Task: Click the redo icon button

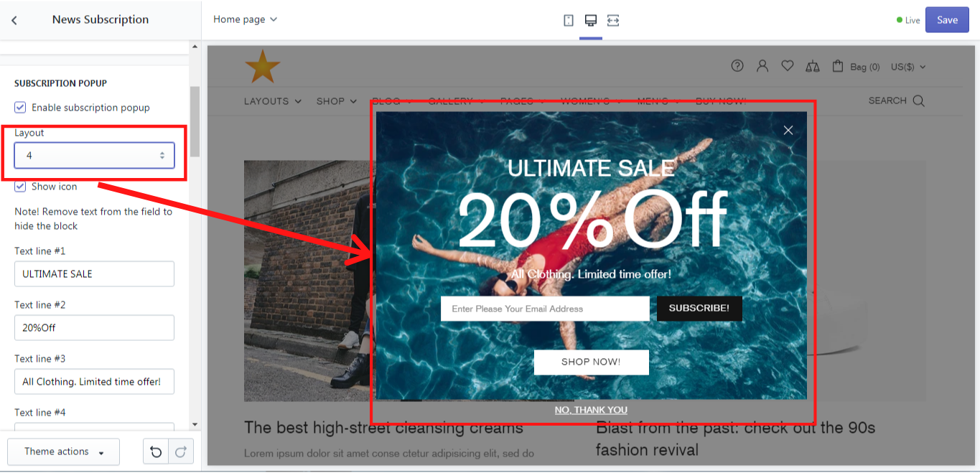Action: tap(181, 451)
